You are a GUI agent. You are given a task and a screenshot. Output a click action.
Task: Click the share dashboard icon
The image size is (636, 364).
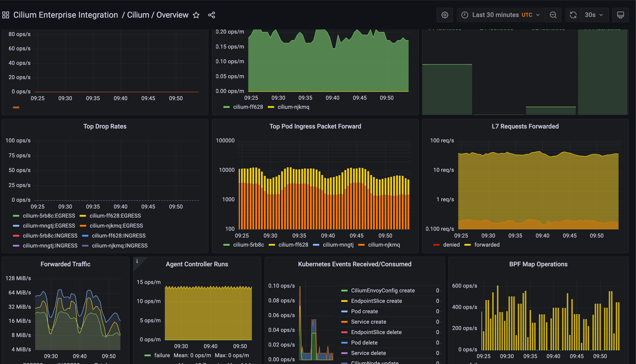coord(212,15)
